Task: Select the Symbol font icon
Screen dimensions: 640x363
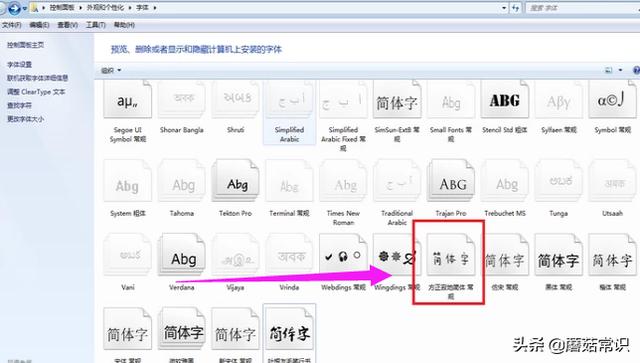Action: tap(612, 100)
